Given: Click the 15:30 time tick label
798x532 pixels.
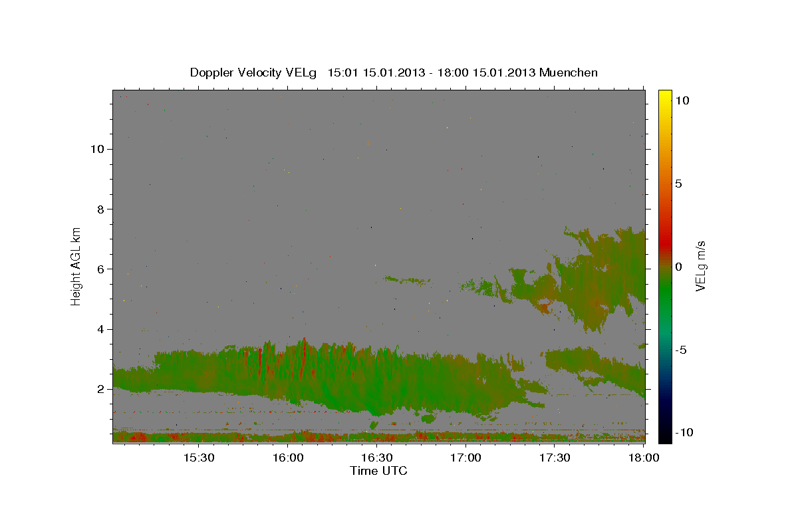Looking at the screenshot, I should tap(199, 458).
